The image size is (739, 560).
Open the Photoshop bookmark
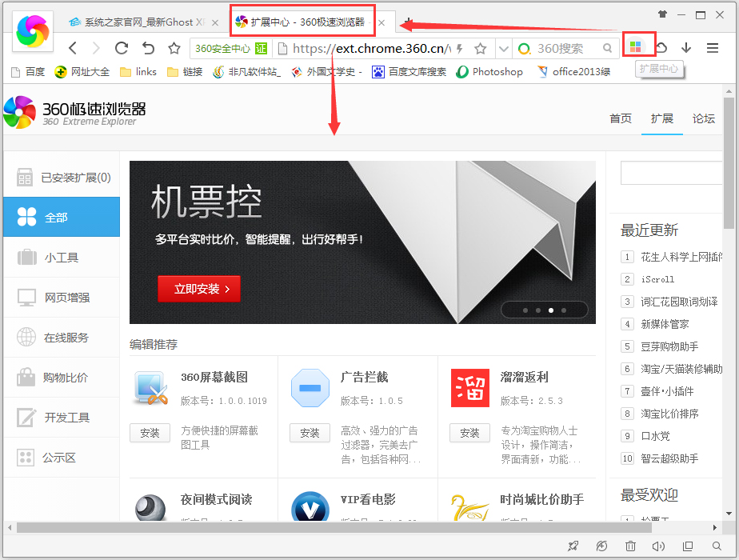click(x=489, y=72)
